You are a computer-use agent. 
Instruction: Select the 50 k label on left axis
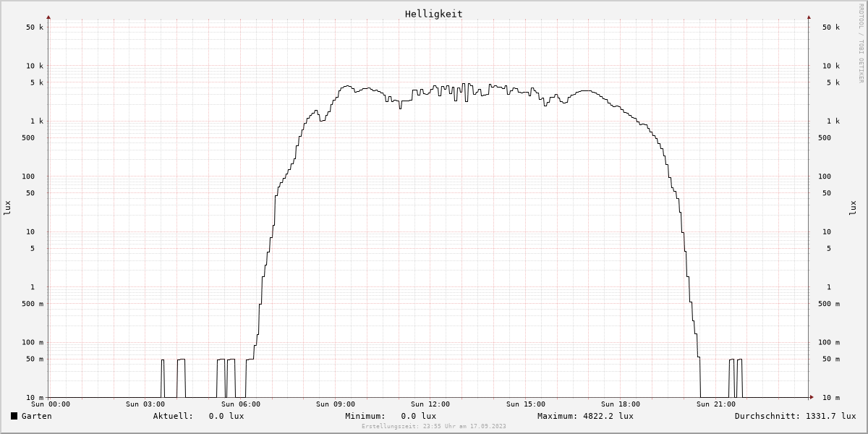pyautogui.click(x=35, y=27)
